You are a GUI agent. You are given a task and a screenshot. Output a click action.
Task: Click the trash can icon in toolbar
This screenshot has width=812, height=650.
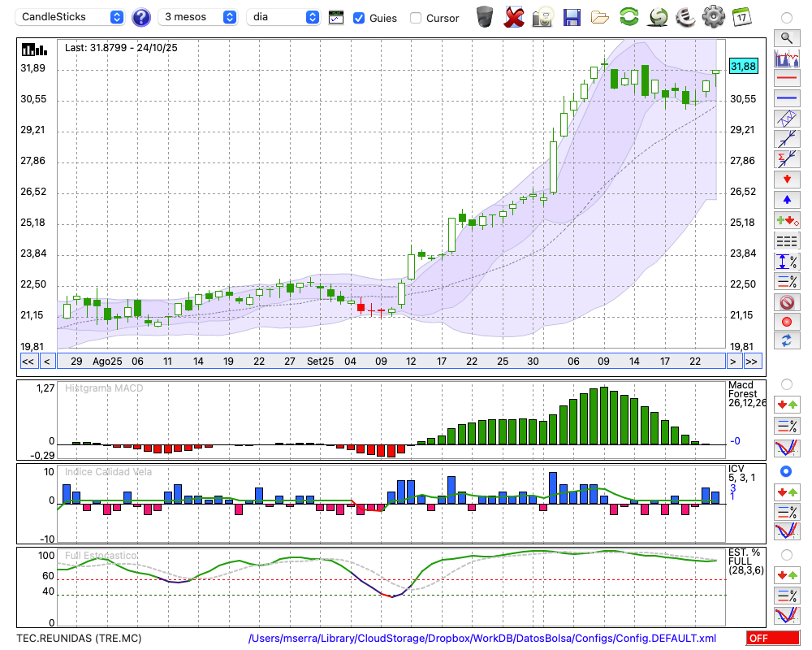click(485, 17)
